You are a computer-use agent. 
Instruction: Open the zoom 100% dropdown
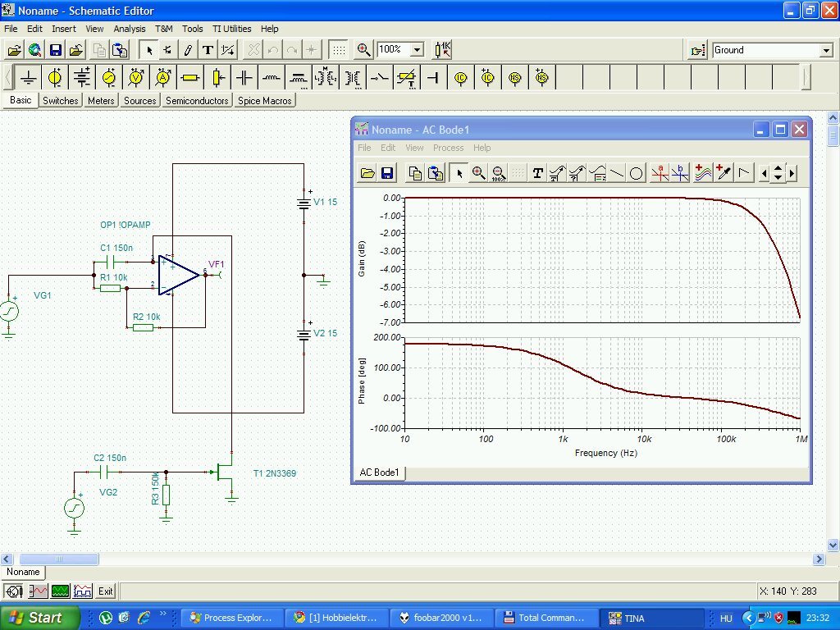tap(418, 50)
